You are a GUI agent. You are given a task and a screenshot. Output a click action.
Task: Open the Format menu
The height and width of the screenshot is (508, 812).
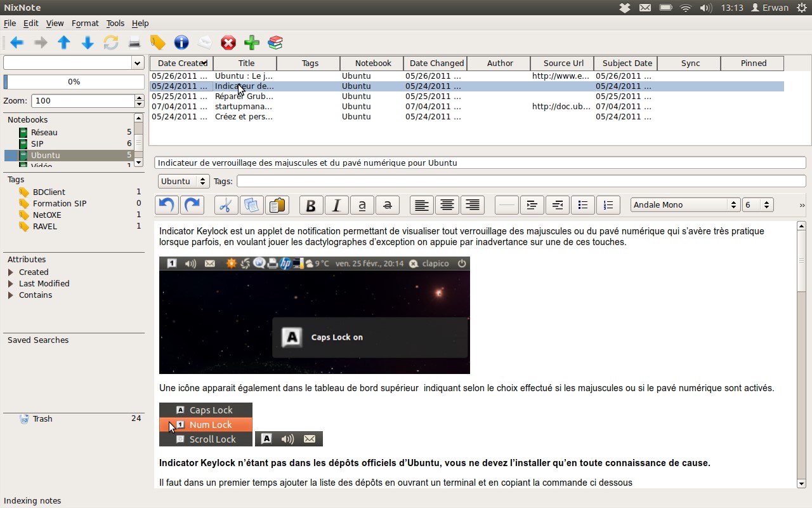pos(85,23)
